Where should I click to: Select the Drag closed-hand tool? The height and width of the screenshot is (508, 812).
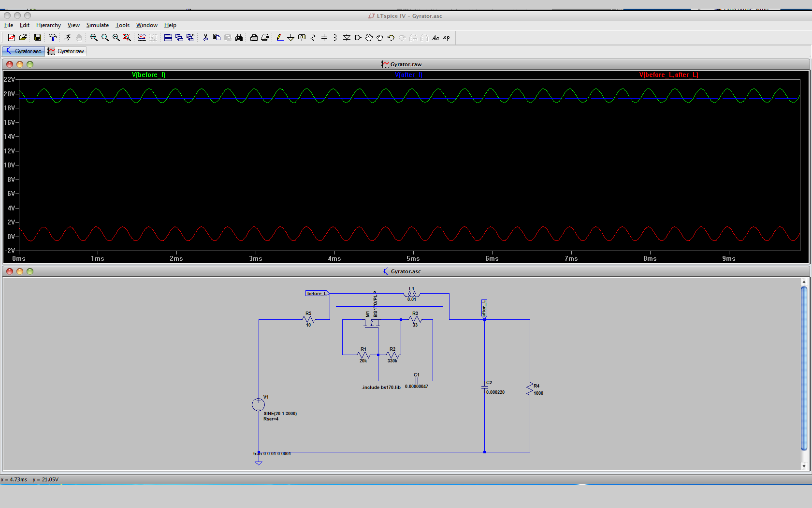coord(380,38)
